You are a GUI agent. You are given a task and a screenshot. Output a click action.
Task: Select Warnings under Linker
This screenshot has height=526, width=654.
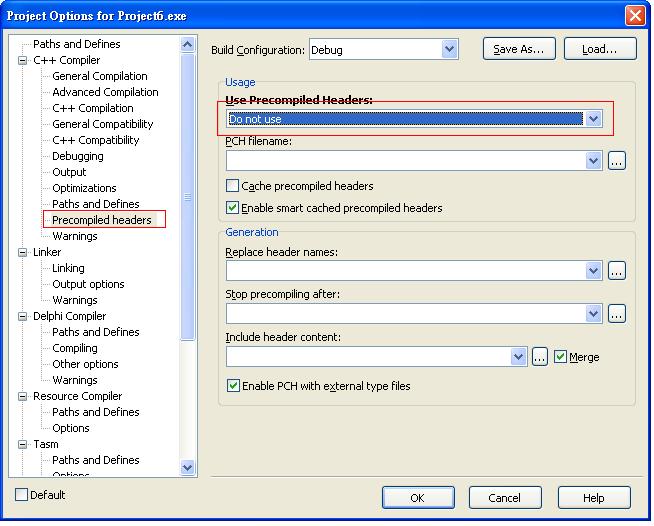[x=75, y=300]
